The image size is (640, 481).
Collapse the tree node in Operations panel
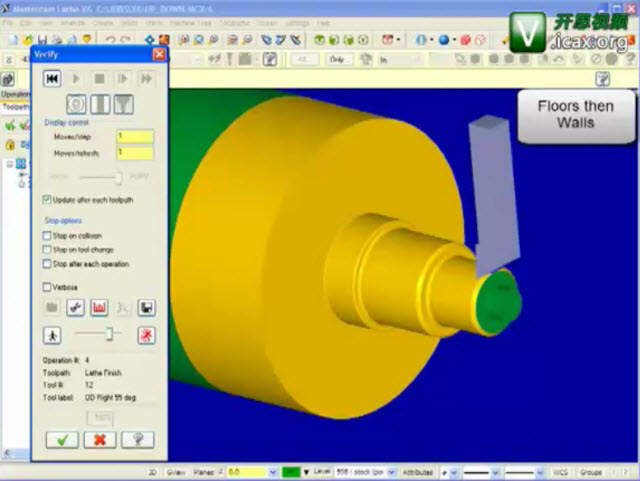pyautogui.click(x=9, y=164)
